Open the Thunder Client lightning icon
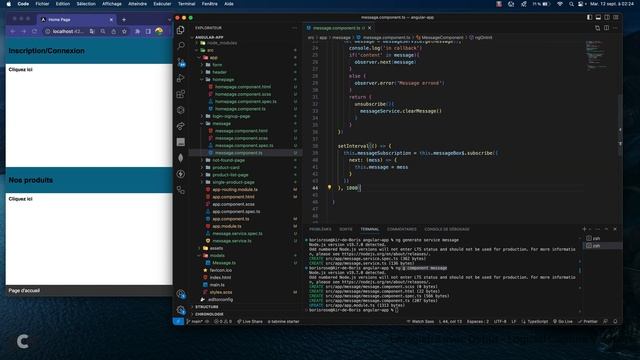 pyautogui.click(x=181, y=174)
